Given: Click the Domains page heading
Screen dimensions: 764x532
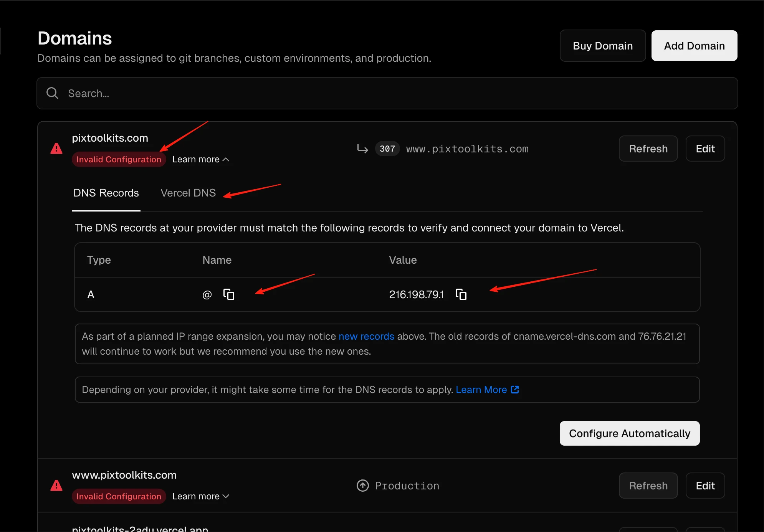Looking at the screenshot, I should [75, 38].
